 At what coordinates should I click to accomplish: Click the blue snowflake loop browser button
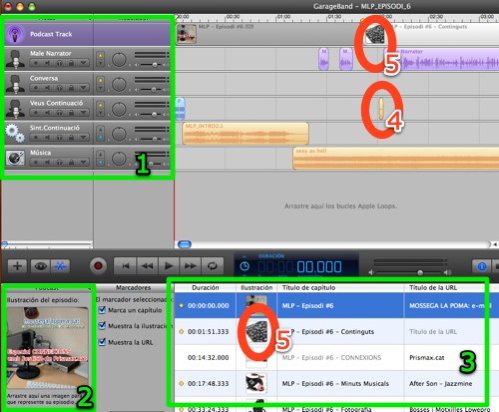tap(60, 266)
